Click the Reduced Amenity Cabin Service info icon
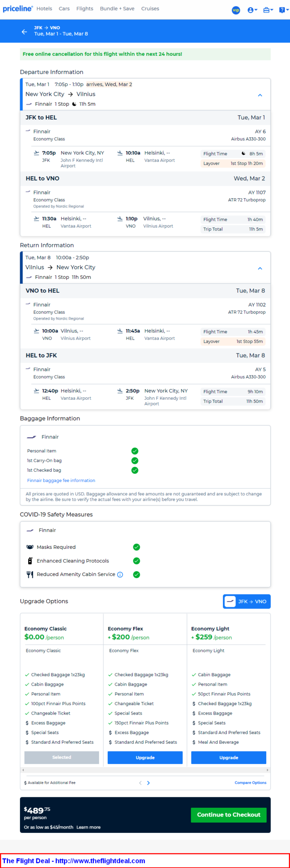 point(120,574)
